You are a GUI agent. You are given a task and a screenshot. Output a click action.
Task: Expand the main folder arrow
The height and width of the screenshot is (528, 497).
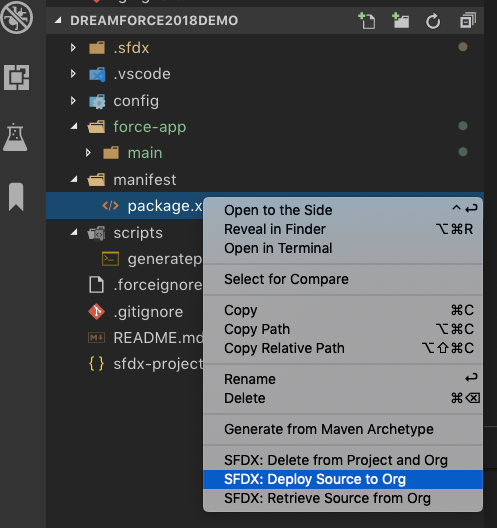pyautogui.click(x=88, y=153)
